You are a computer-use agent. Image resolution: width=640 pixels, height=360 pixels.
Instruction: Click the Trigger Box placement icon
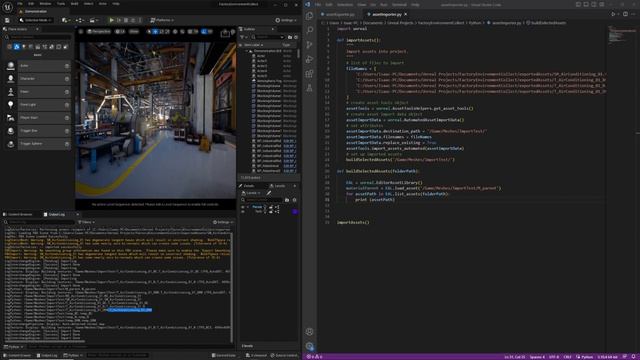click(x=11, y=131)
